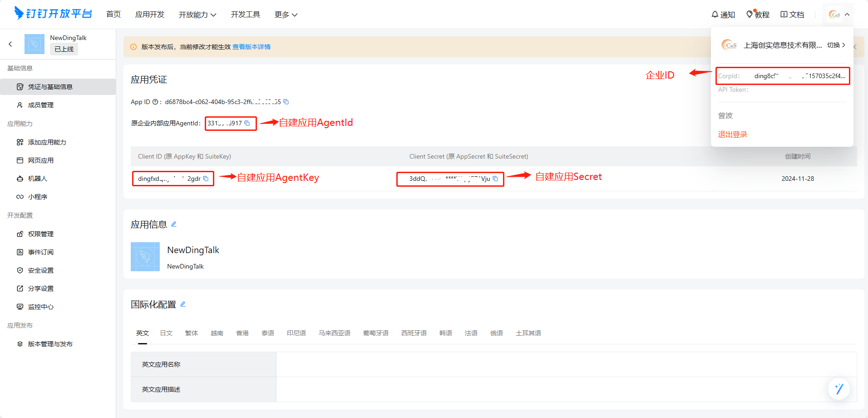
Task: Click 切换 to switch organization
Action: 836,45
